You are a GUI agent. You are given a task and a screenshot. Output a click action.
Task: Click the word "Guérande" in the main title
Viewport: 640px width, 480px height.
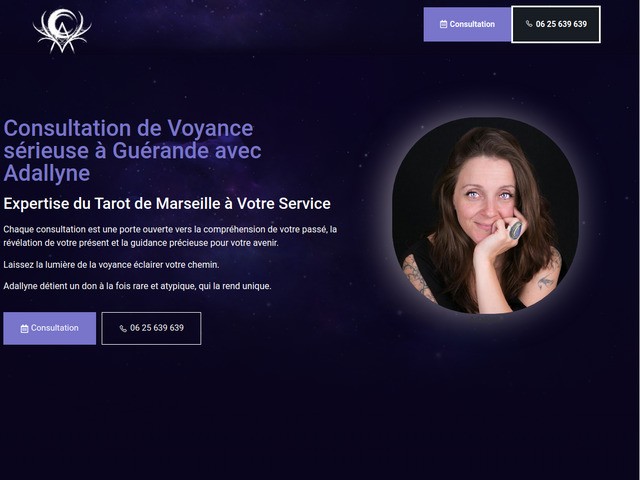(161, 151)
